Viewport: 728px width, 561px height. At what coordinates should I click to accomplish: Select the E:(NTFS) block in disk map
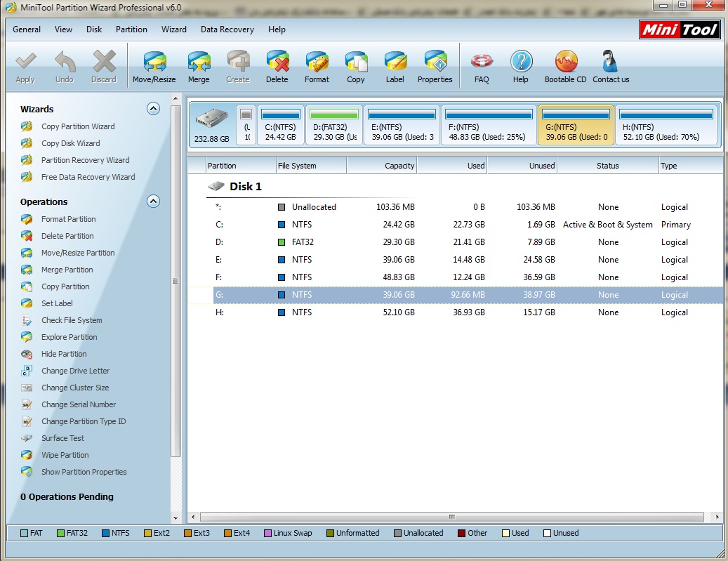402,126
